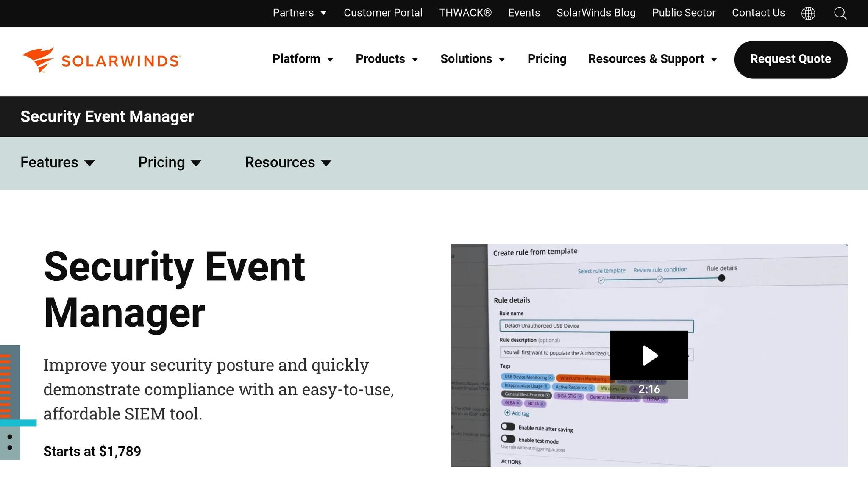
Task: Click the SolarWinds logo
Action: coord(101,60)
